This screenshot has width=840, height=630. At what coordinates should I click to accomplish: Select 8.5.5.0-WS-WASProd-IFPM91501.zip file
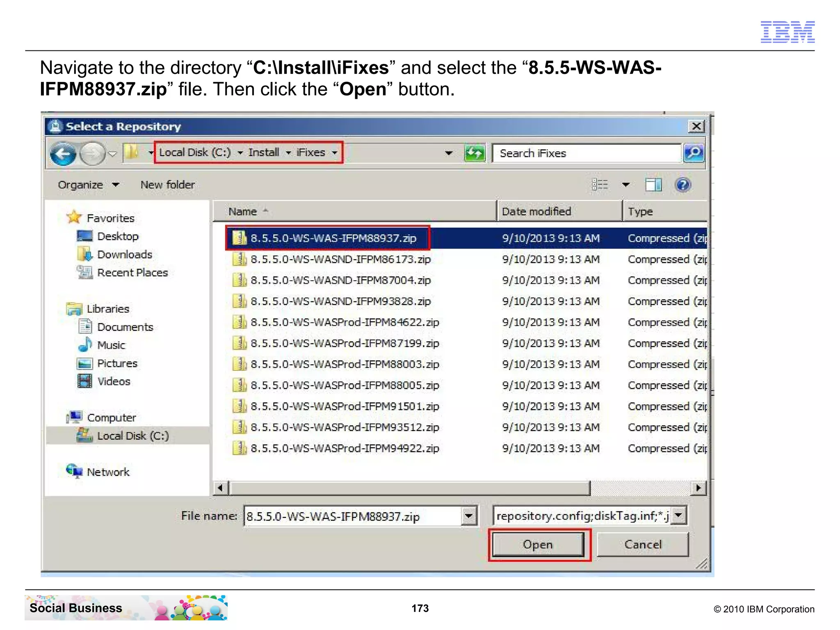click(345, 406)
